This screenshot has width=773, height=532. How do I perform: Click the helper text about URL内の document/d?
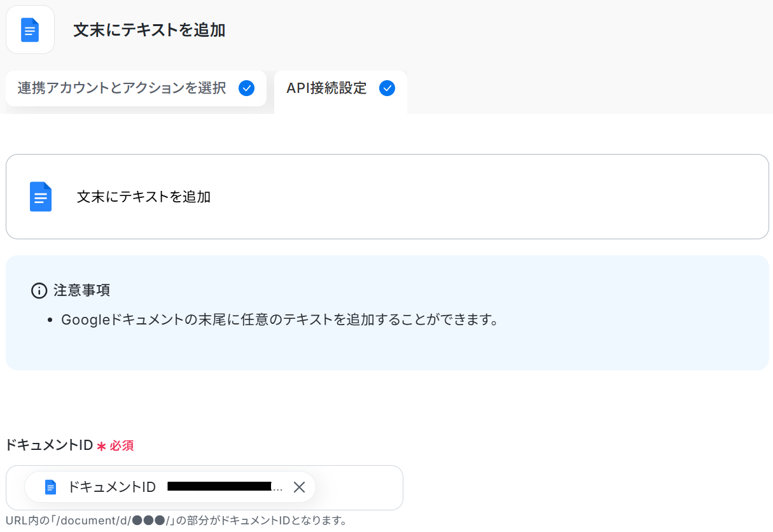coord(176,521)
